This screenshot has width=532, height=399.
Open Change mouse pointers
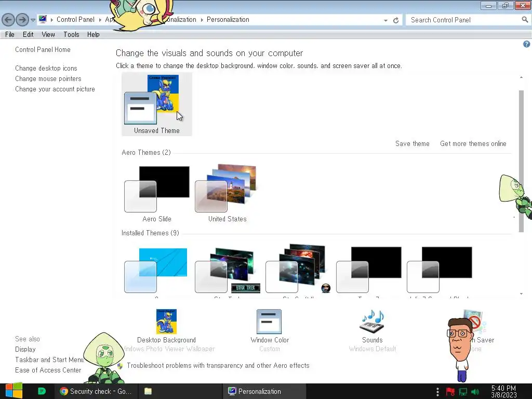[x=48, y=79]
